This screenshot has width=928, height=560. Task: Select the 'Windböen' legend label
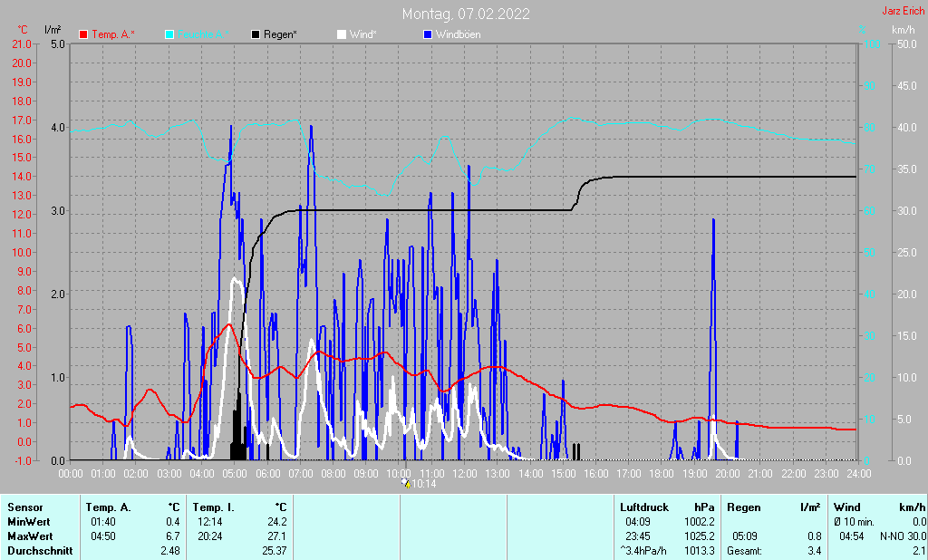458,35
